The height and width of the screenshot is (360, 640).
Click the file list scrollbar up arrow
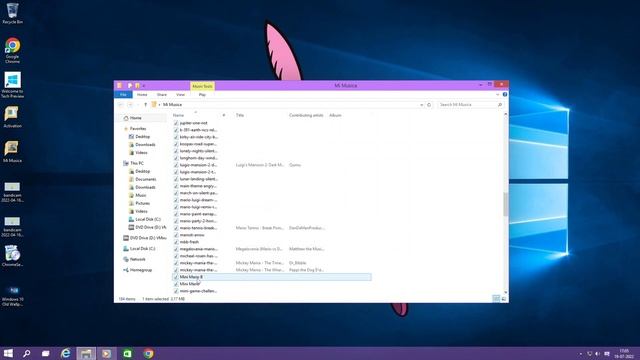click(506, 115)
